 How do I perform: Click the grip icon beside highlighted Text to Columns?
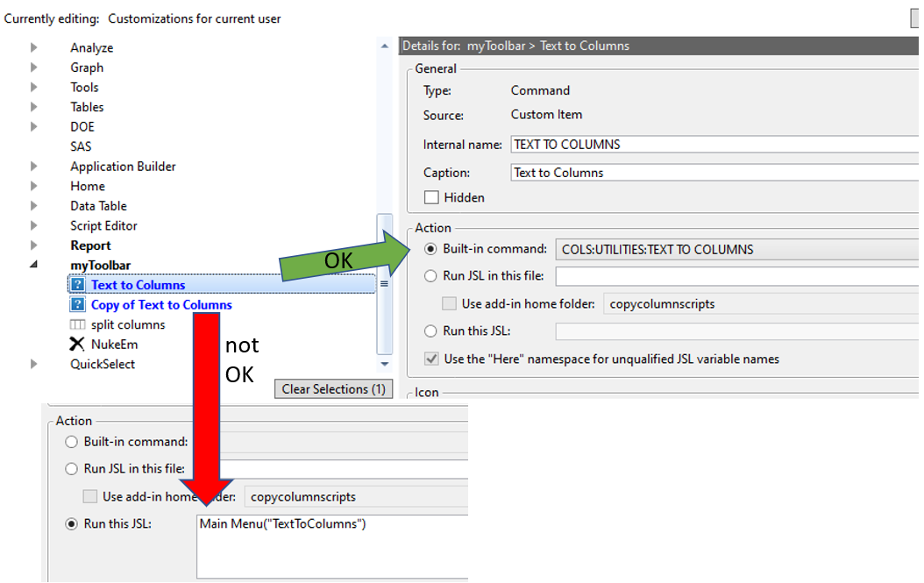tap(384, 285)
